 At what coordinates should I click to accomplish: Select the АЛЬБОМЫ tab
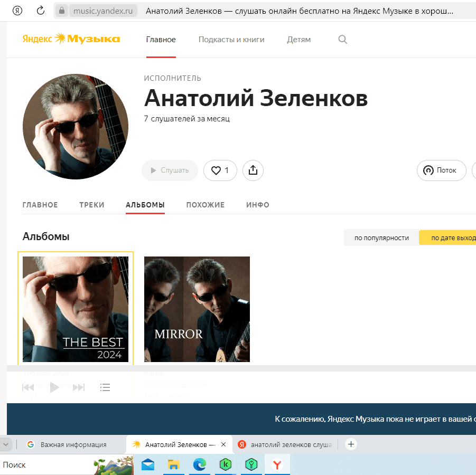pyautogui.click(x=145, y=205)
